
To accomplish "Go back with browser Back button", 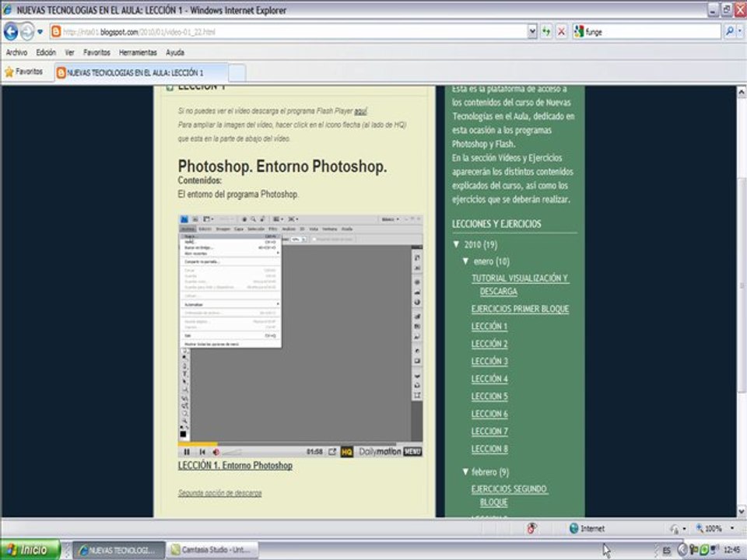I will click(11, 32).
